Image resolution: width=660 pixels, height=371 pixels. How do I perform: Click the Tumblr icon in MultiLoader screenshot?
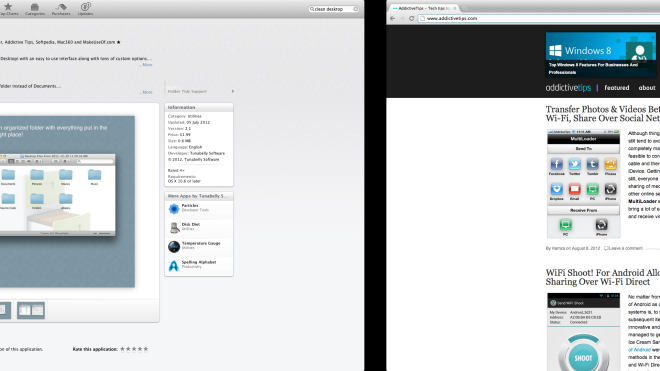coord(593,164)
